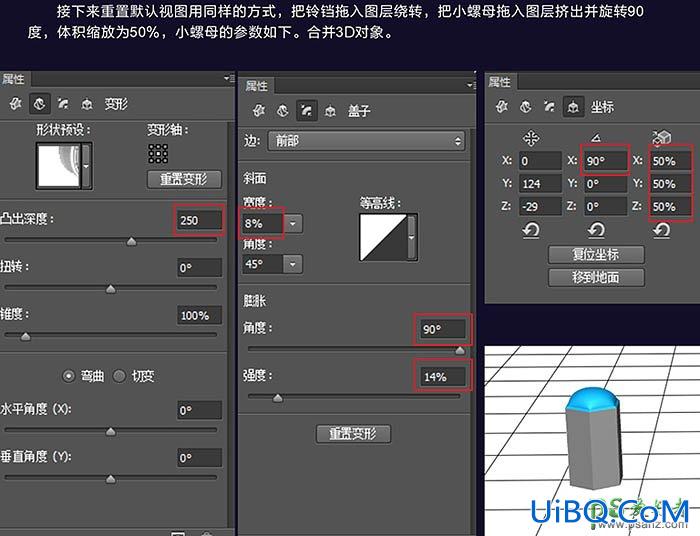Select Coordinates icon in middle Cap panel
This screenshot has width=700, height=536.
(x=330, y=111)
